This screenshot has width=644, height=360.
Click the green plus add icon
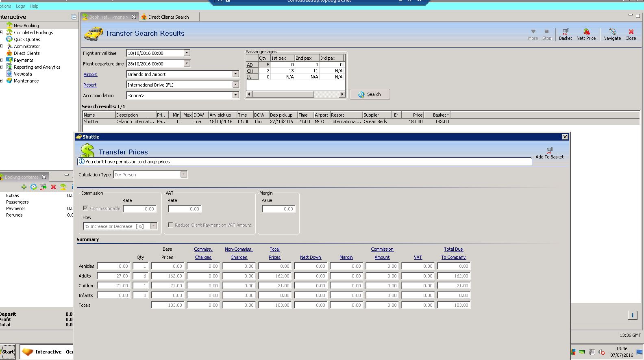point(24,187)
